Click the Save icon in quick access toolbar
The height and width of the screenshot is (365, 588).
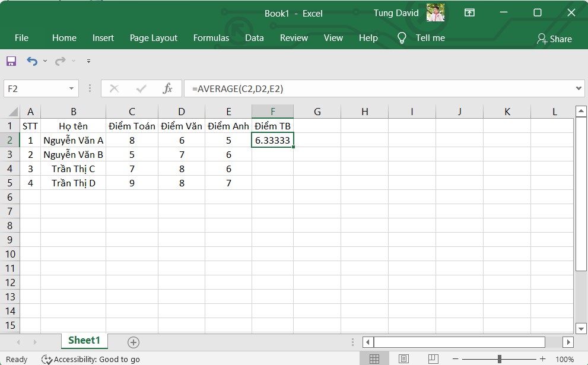click(11, 61)
